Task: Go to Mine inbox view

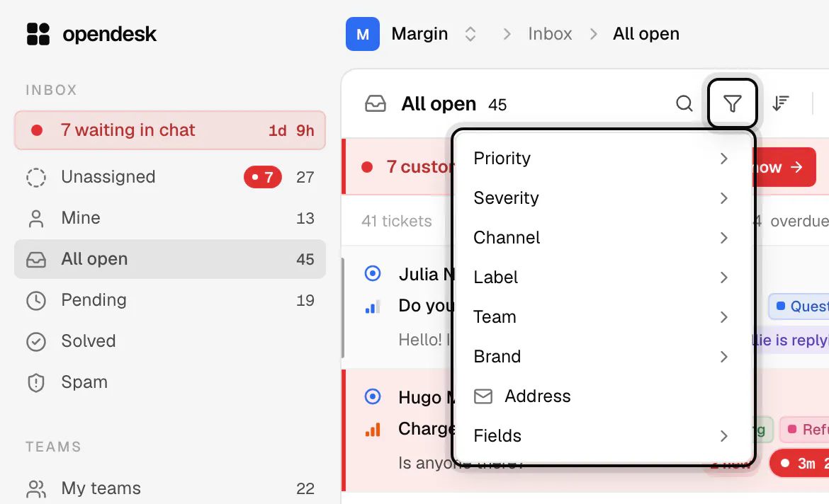Action: click(x=170, y=218)
